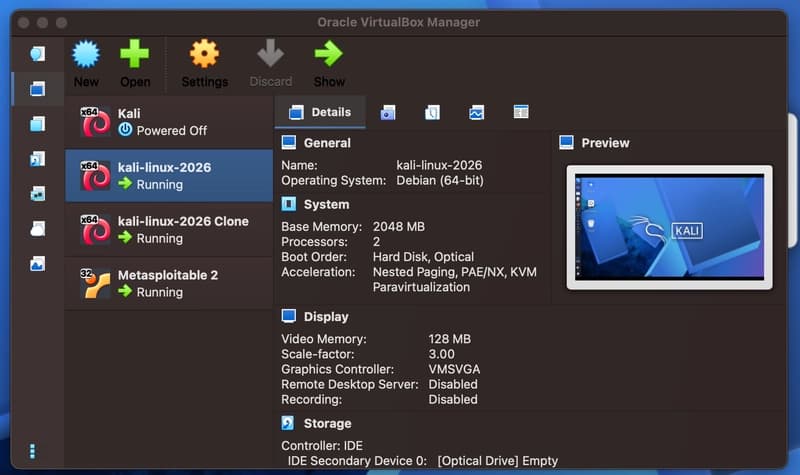Open VM Settings via the gear icon

[204, 54]
